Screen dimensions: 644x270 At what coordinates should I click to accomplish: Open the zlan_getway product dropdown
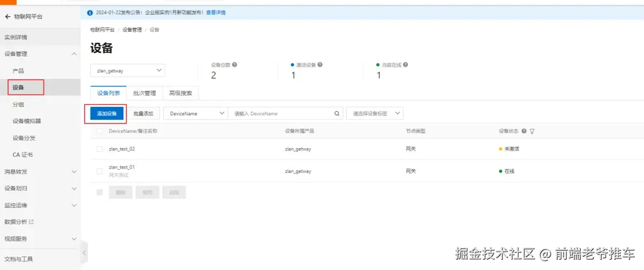click(128, 70)
